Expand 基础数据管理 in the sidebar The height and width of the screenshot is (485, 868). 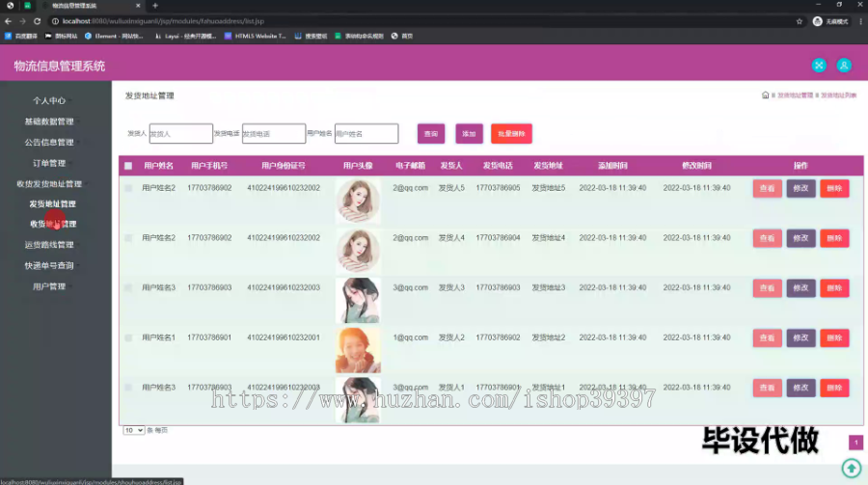pyautogui.click(x=49, y=121)
